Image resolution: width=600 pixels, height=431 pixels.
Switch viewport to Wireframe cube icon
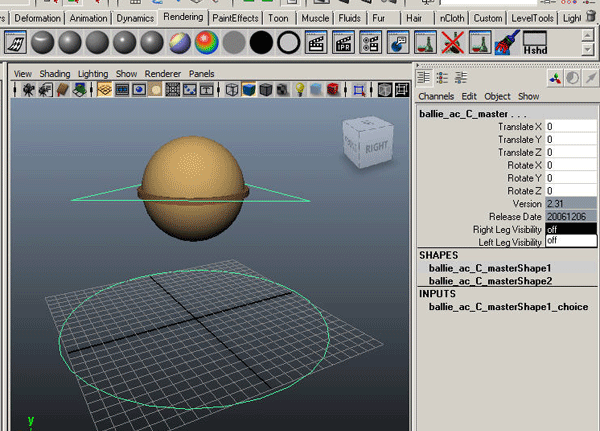click(232, 90)
